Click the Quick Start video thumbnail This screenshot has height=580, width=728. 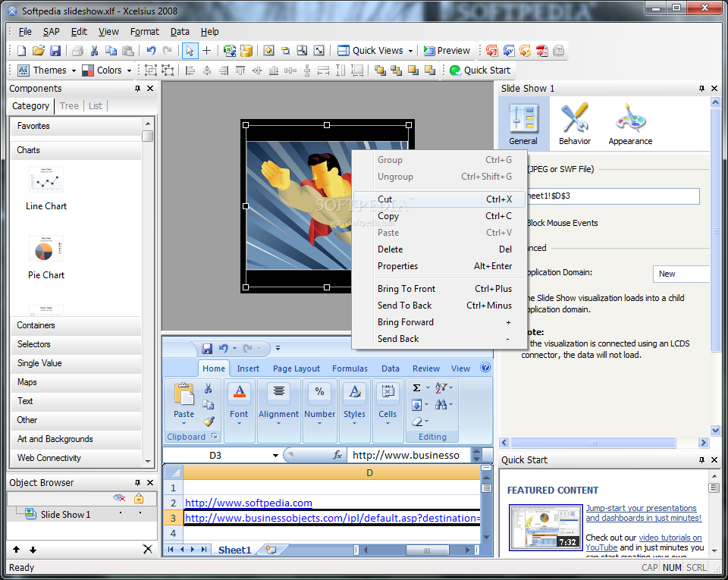pos(545,528)
